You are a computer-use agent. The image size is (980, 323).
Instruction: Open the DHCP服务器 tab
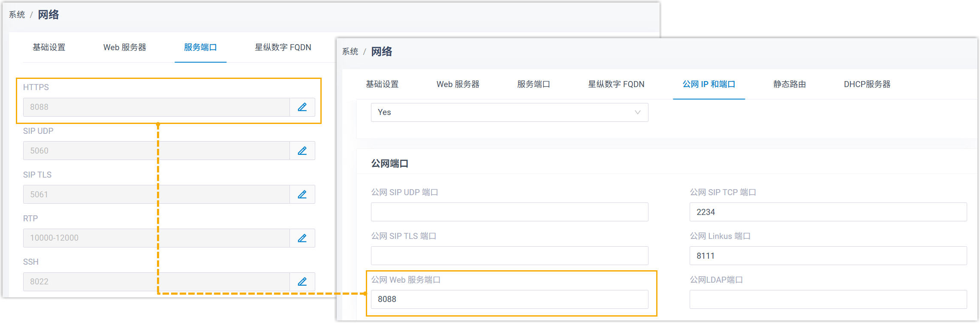867,85
